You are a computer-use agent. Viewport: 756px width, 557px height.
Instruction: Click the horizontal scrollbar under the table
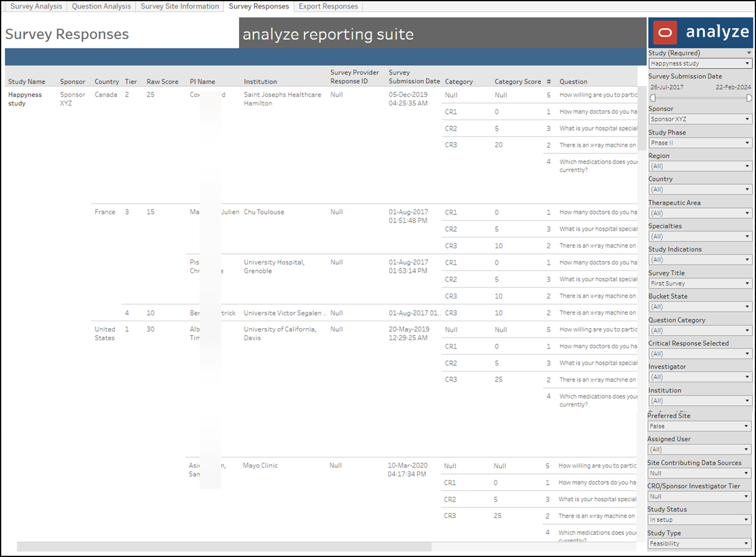[225, 547]
